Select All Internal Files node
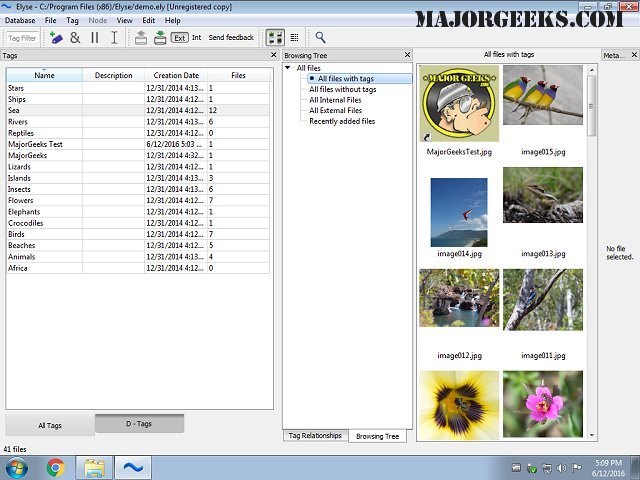Viewport: 640px width, 480px height. pyautogui.click(x=335, y=100)
